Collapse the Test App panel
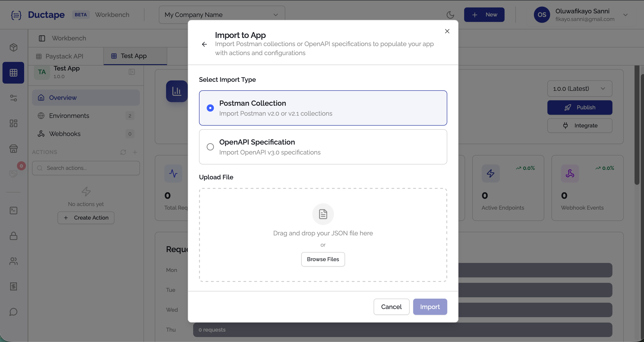This screenshot has width=644, height=342. (132, 72)
